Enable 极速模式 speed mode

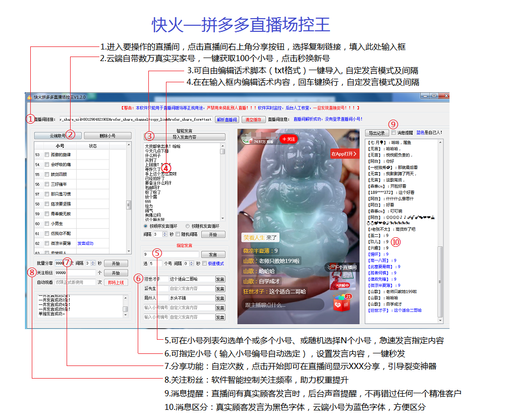(204, 264)
